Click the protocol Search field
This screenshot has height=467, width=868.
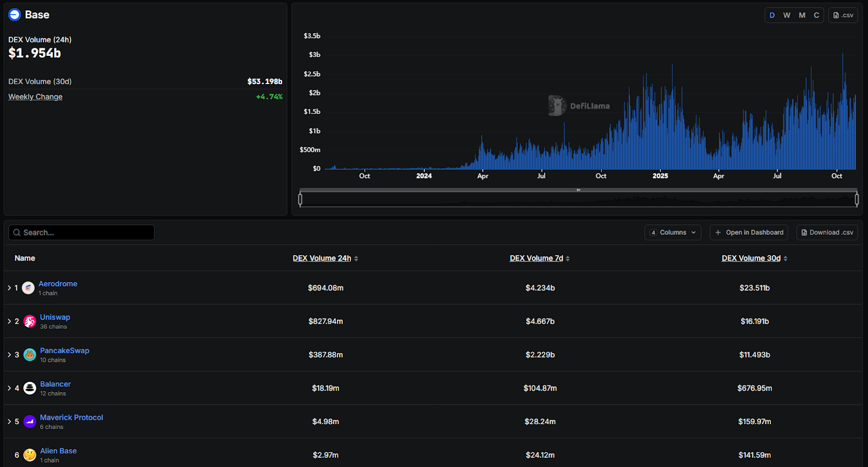pos(81,233)
